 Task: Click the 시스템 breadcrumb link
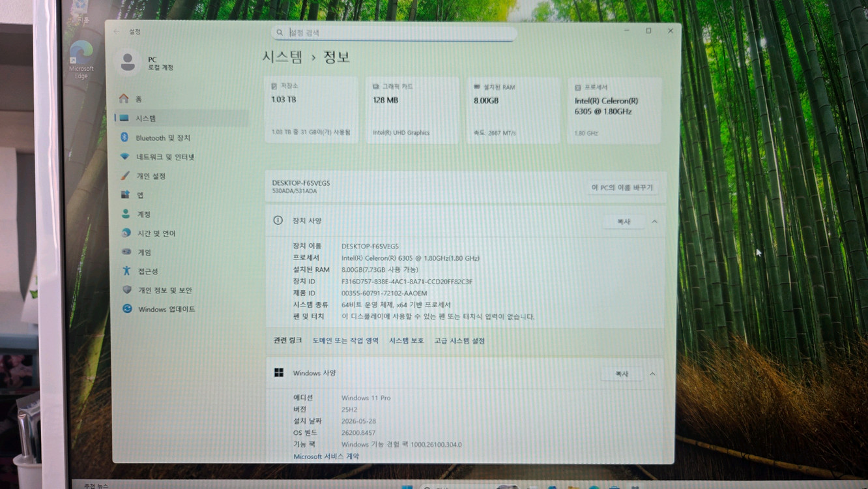tap(282, 57)
